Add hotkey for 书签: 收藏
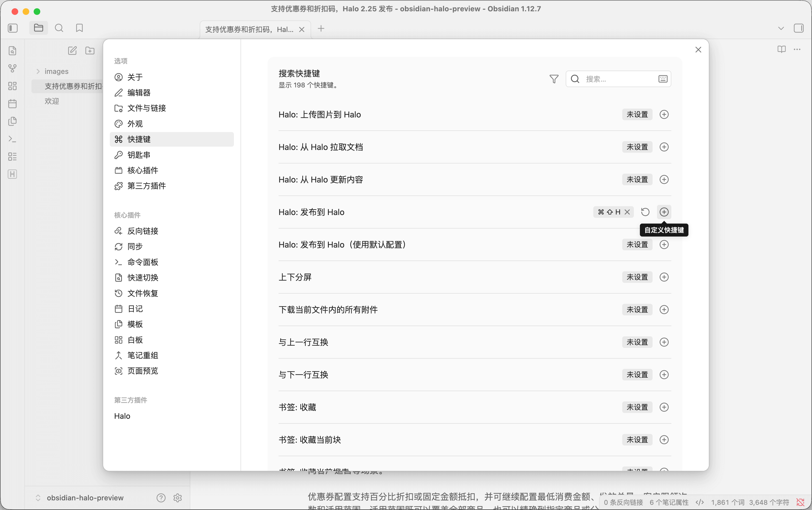The height and width of the screenshot is (510, 812). pos(664,407)
